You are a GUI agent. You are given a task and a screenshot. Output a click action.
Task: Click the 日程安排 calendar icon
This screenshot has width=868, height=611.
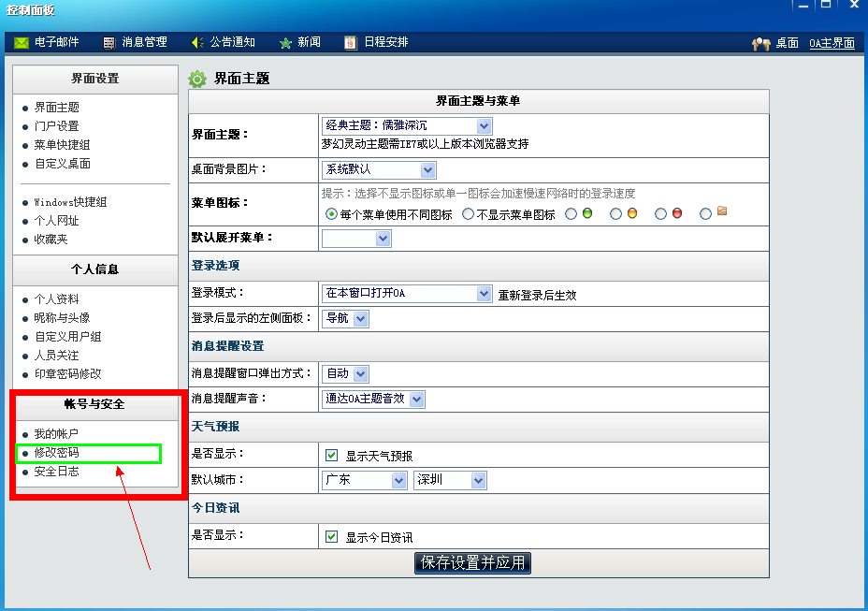tap(350, 43)
